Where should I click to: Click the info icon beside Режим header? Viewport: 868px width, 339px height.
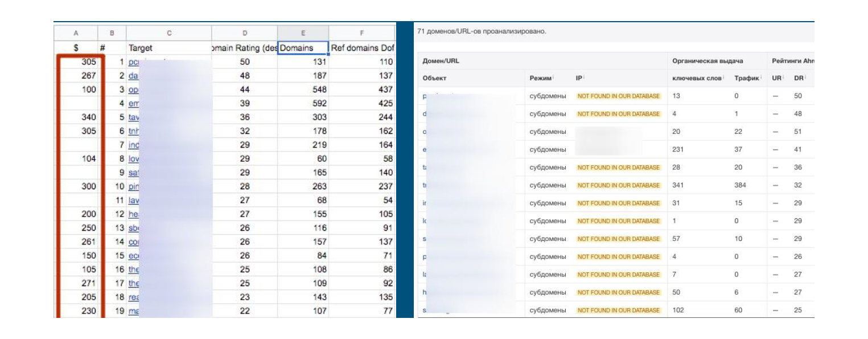pyautogui.click(x=554, y=77)
